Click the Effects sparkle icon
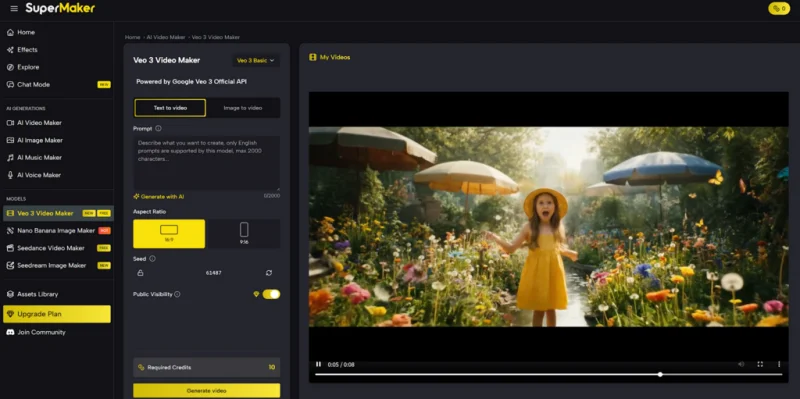Screen dimensions: 800x399 pos(10,49)
